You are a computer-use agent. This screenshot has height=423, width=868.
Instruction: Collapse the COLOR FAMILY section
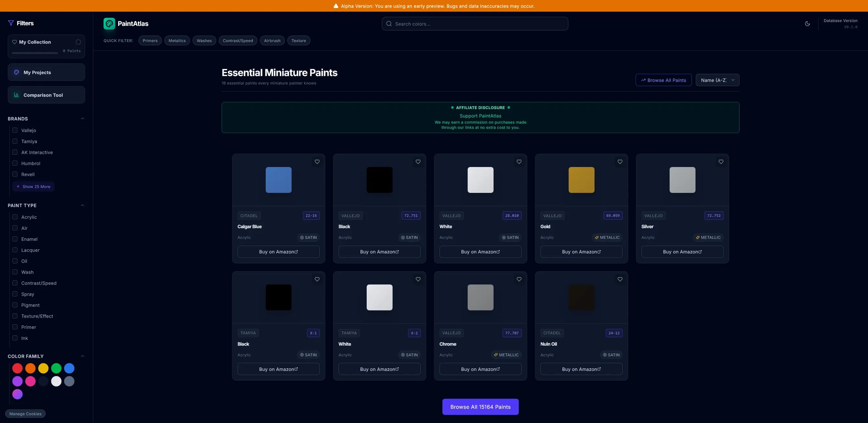point(83,356)
